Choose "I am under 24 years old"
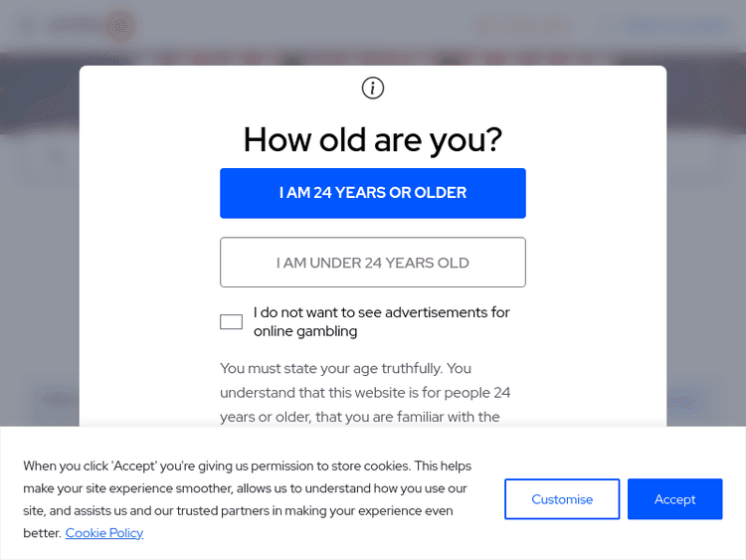Screen dimensions: 746x560 (372, 263)
